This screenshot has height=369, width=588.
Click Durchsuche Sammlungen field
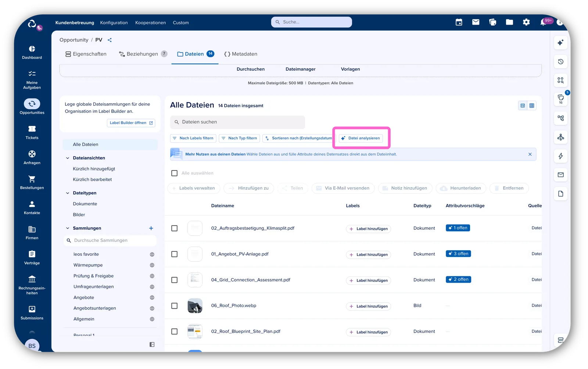[x=110, y=240]
